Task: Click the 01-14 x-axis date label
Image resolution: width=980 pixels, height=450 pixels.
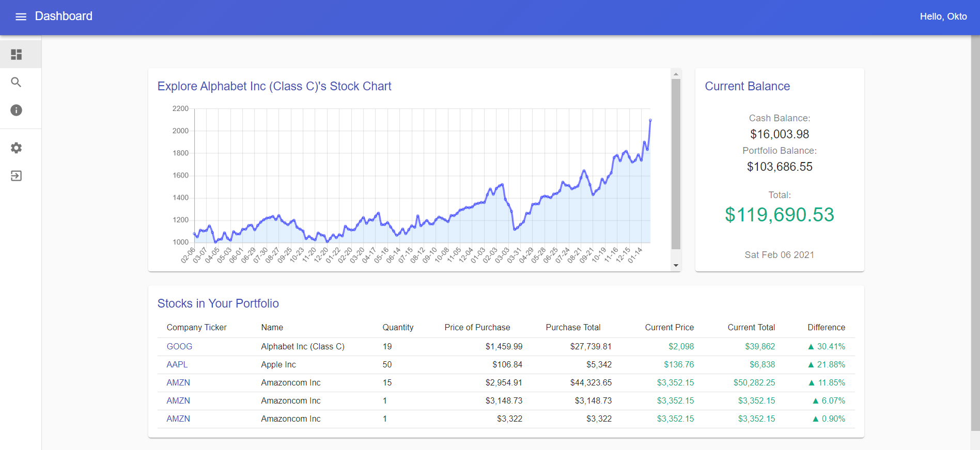Action: coord(635,255)
